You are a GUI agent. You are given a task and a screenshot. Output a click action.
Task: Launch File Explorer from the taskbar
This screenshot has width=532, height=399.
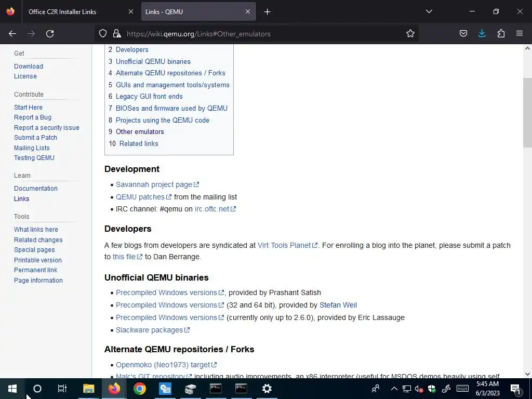[88, 389]
